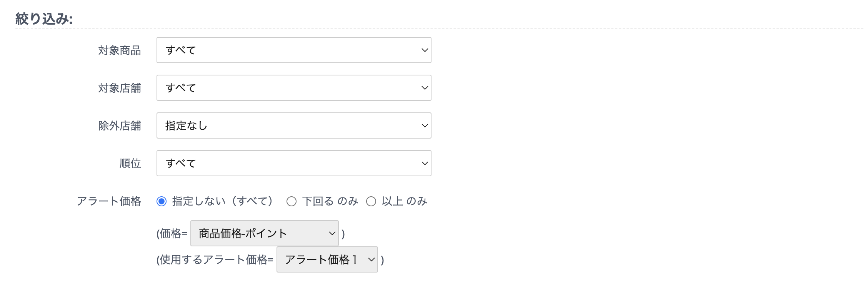Click the 対象商品 field label
The height and width of the screenshot is (281, 868).
pyautogui.click(x=120, y=50)
